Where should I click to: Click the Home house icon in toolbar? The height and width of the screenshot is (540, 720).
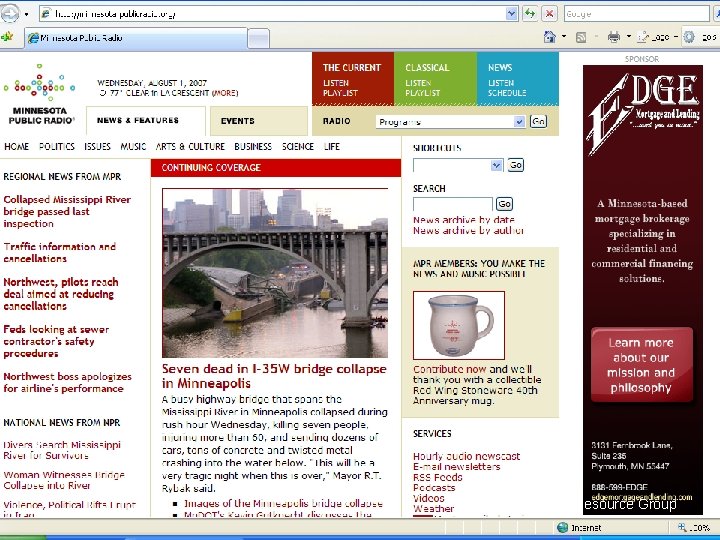tap(549, 37)
